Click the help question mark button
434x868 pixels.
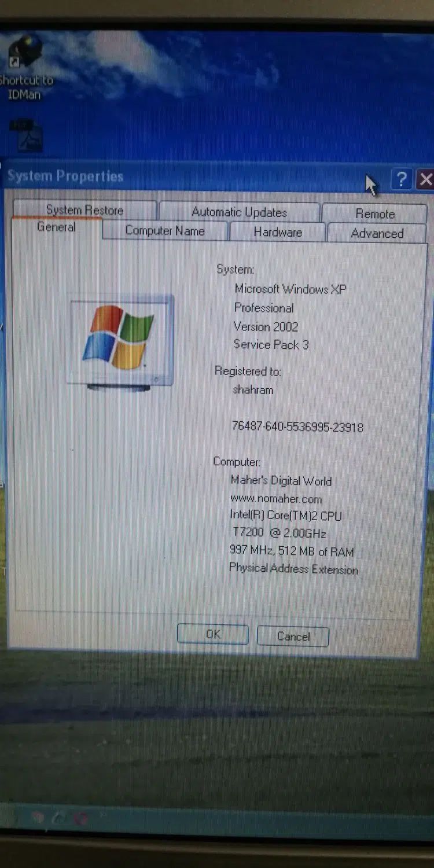pos(401,179)
